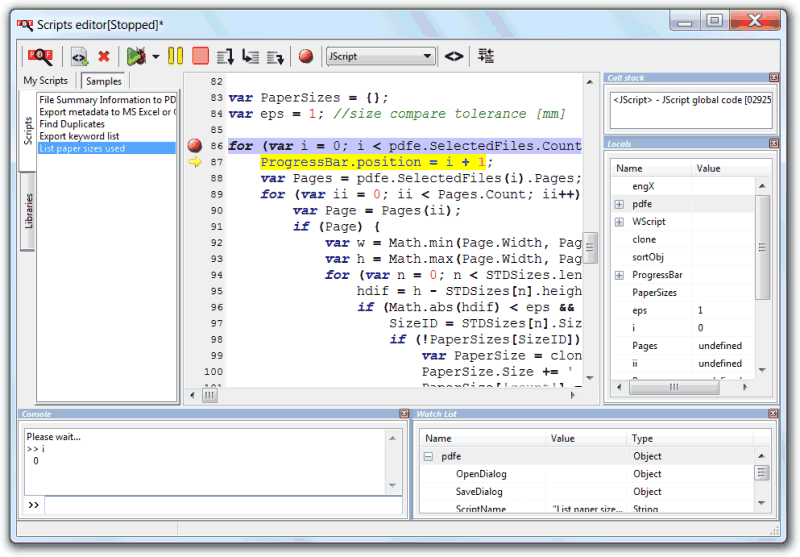
Task: Pause script with the yellow pause button
Action: click(175, 56)
